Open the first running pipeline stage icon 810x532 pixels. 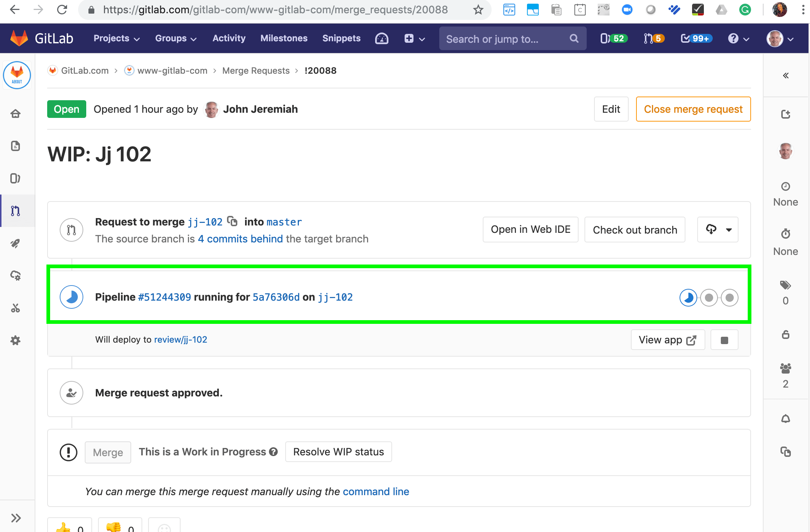[x=688, y=298]
